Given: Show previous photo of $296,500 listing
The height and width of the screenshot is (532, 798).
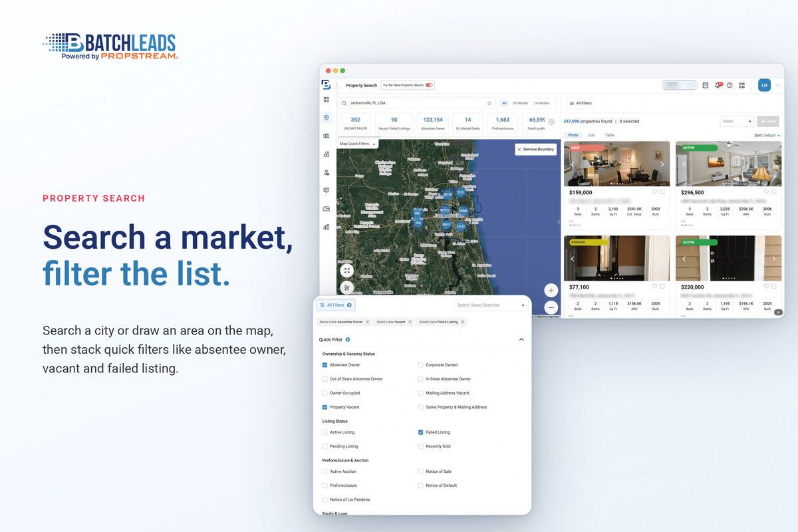Looking at the screenshot, I should click(x=684, y=164).
